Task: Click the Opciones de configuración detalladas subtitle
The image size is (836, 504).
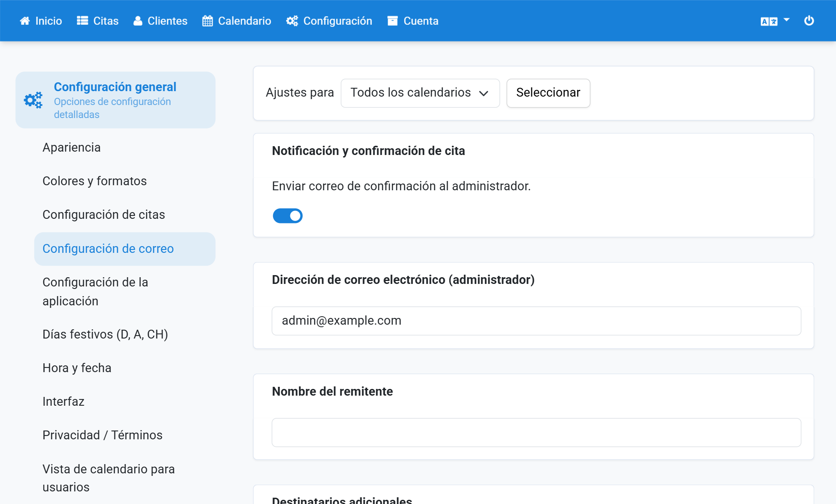Action: 112,108
